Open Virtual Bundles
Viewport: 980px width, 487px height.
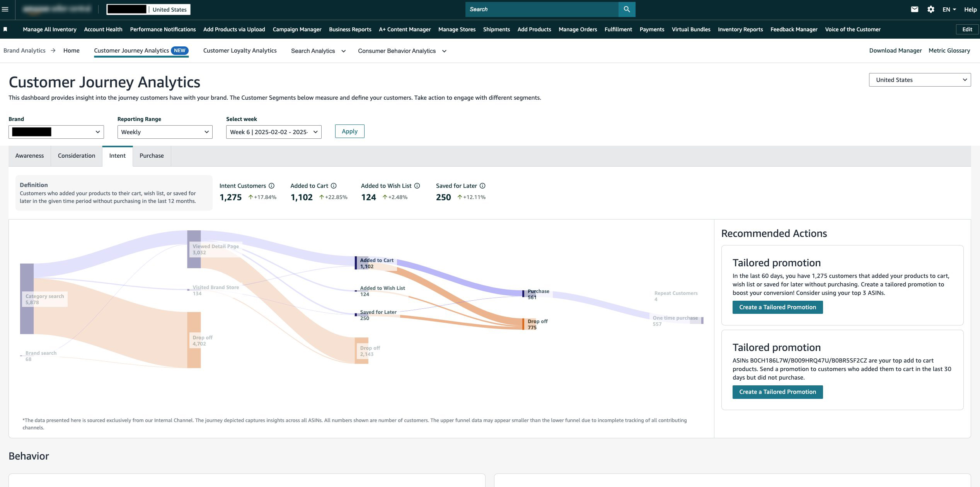coord(691,29)
